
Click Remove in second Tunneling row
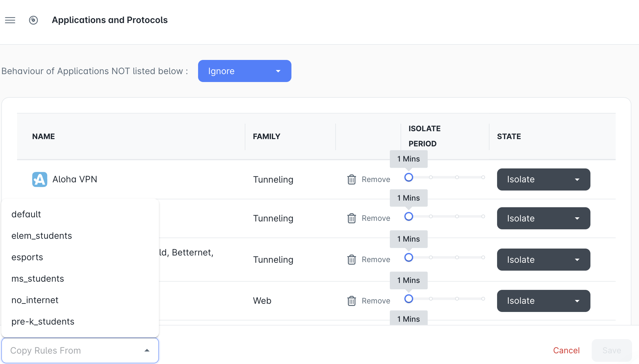tap(376, 218)
